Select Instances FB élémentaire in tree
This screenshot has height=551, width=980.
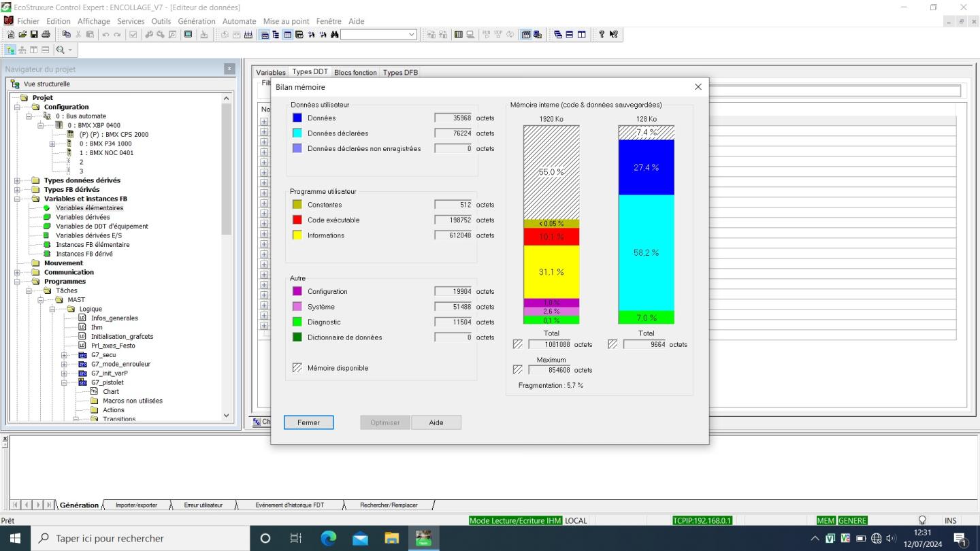92,245
